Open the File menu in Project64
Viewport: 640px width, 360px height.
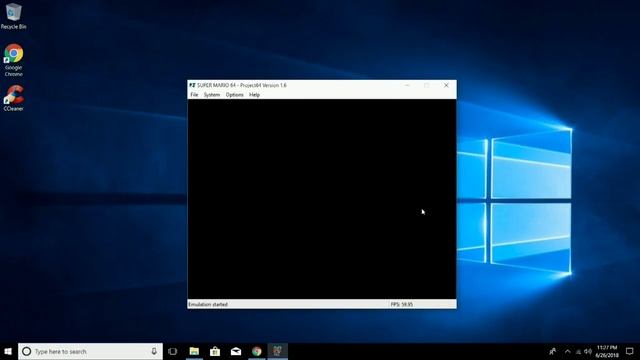194,95
